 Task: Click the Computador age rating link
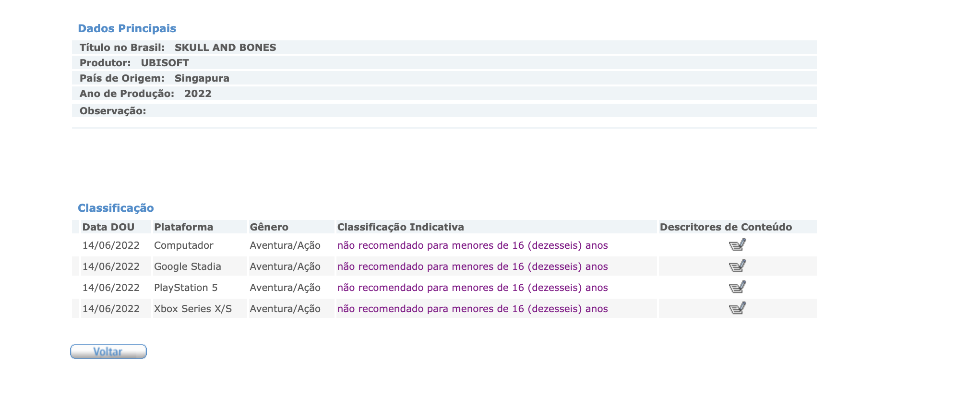coord(472,245)
